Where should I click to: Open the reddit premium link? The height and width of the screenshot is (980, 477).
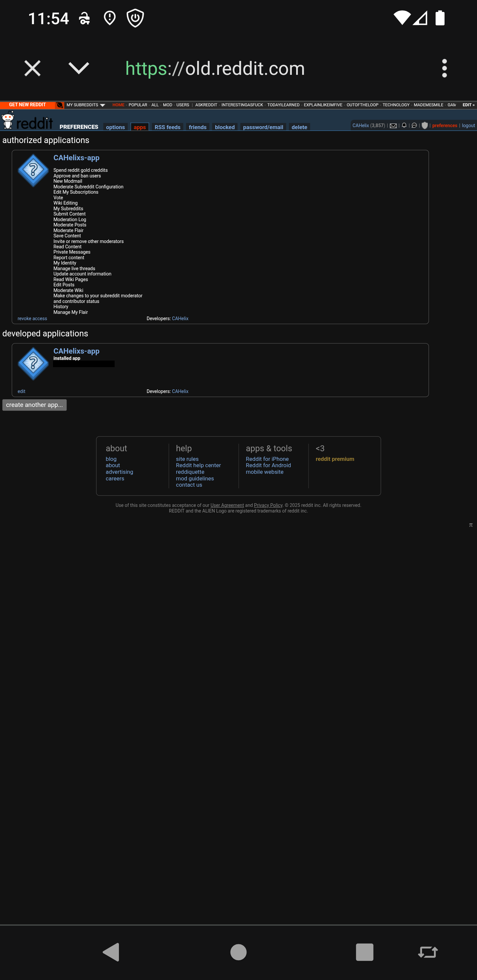pyautogui.click(x=335, y=459)
